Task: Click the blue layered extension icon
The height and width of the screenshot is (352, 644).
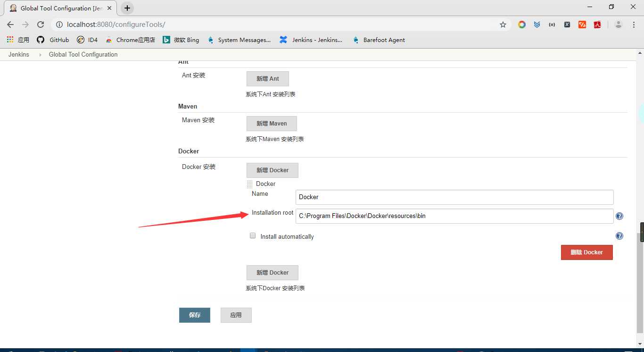Action: (x=537, y=25)
